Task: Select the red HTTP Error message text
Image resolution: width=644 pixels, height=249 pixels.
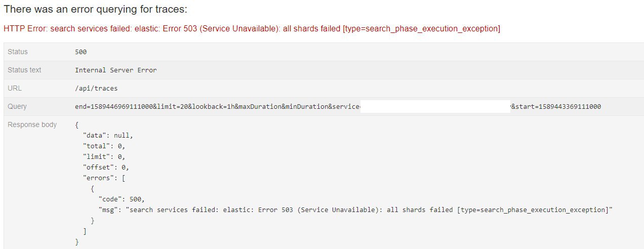Action: [x=252, y=29]
